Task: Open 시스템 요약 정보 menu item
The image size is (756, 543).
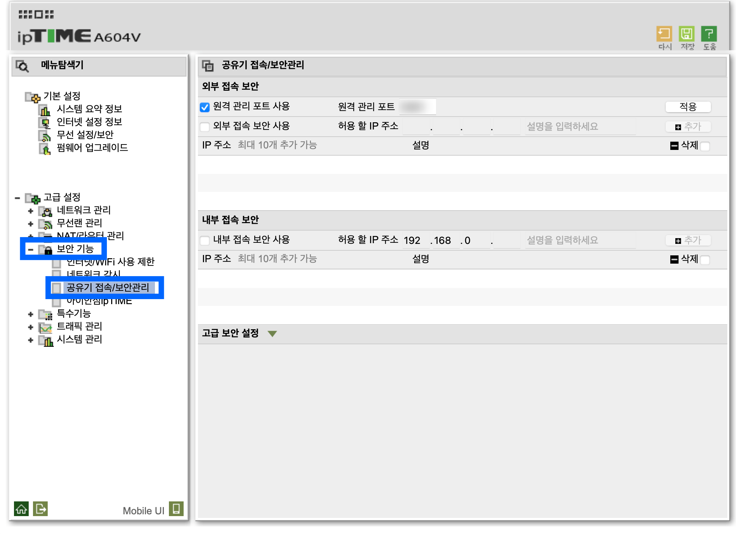Action: (89, 109)
